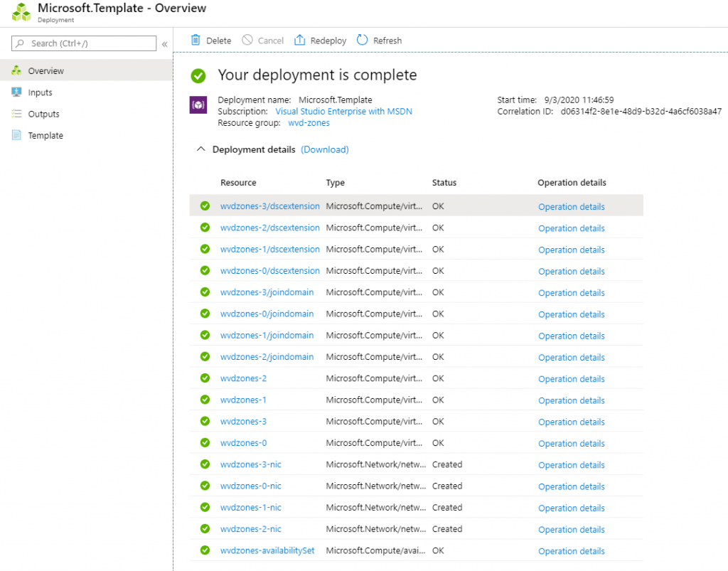
Task: Click the Resource column header
Action: [x=238, y=183]
